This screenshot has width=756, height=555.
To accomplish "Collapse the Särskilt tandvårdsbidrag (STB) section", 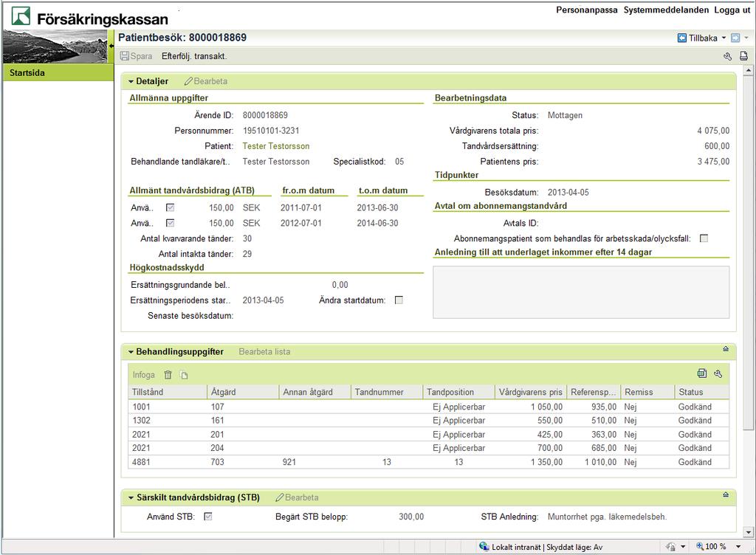I will (x=131, y=497).
